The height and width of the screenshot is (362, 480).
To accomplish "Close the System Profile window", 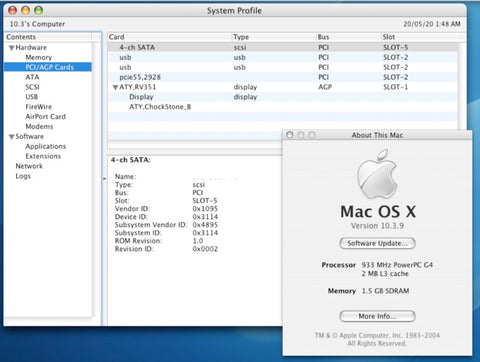I will 12,10.
